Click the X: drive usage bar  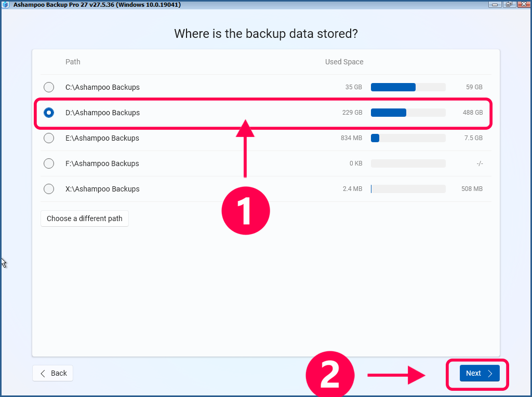pos(408,189)
